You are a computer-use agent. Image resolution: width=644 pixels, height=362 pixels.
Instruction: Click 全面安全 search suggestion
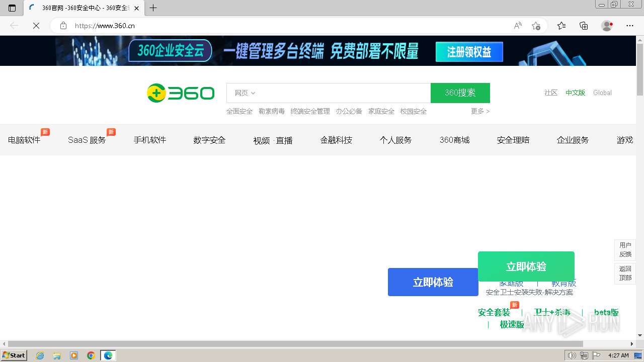tap(239, 111)
